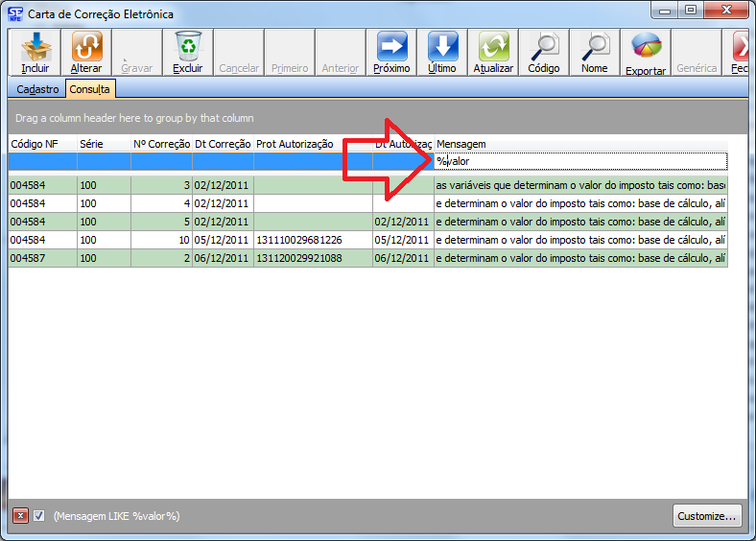The height and width of the screenshot is (541, 756).
Task: Remove filter with red X button
Action: click(x=20, y=516)
